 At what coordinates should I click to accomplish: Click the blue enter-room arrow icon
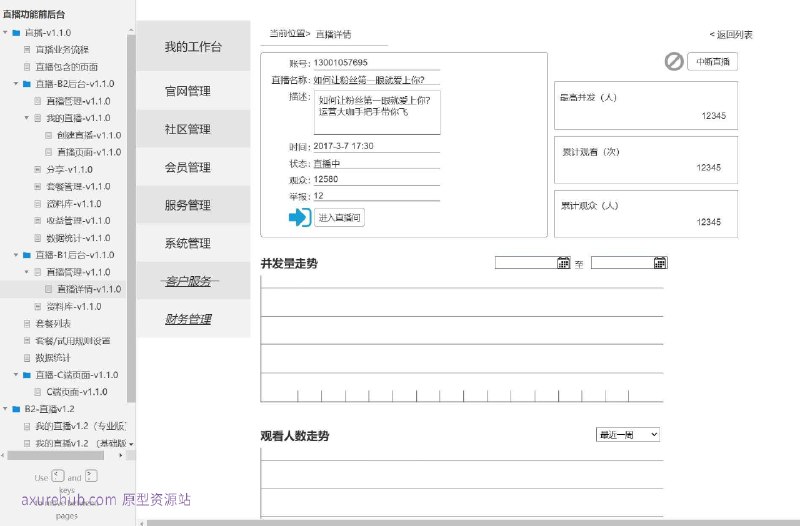point(299,217)
